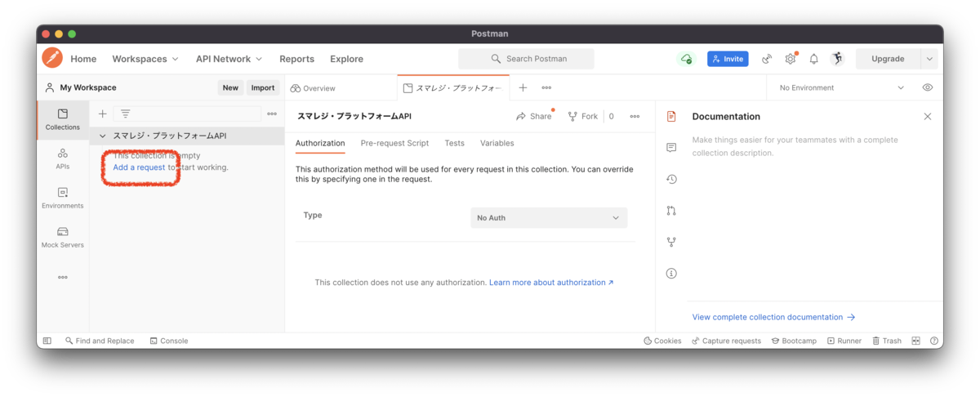
Task: Open the API Network dropdown
Action: pyautogui.click(x=229, y=59)
